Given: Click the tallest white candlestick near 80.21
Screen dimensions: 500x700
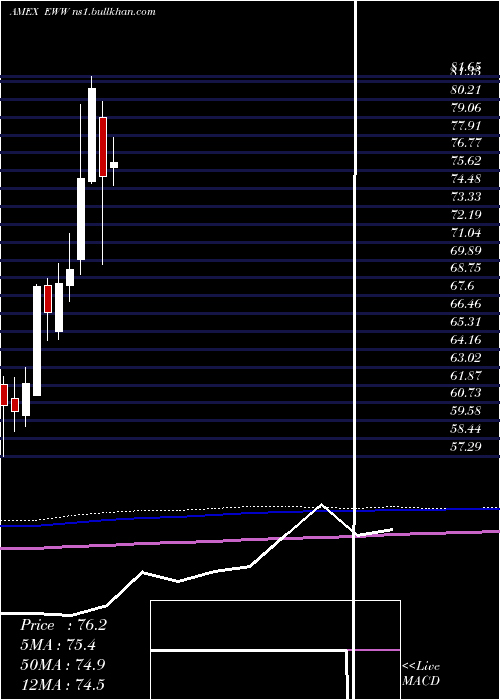Looking at the screenshot, I should (x=92, y=135).
